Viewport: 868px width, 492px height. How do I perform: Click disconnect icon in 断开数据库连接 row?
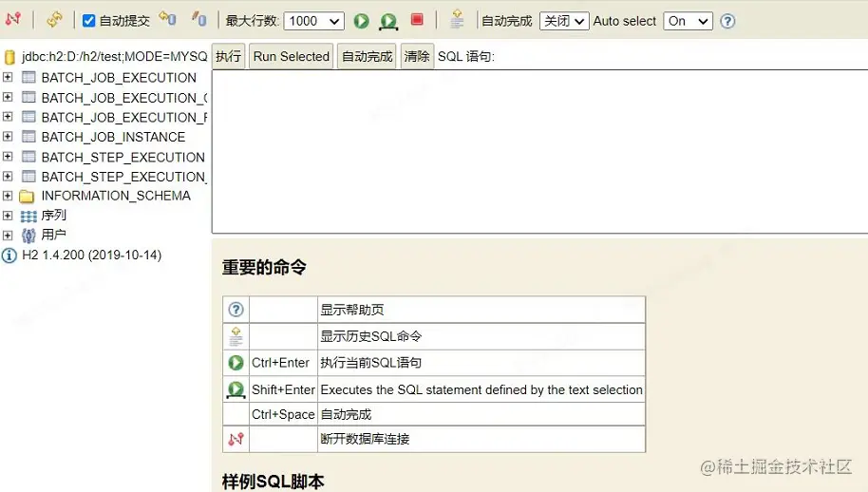pyautogui.click(x=236, y=439)
